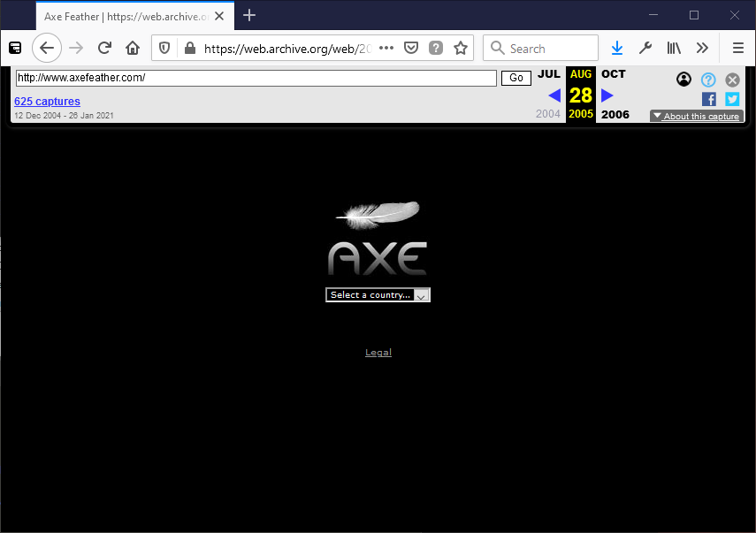Expand About this capture
756x533 pixels.
pos(697,116)
